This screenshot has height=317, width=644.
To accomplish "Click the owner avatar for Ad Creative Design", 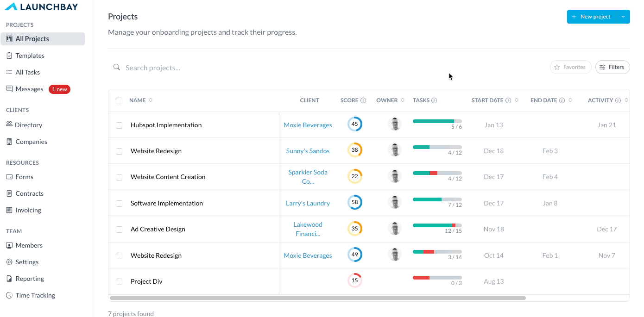I will click(x=395, y=229).
